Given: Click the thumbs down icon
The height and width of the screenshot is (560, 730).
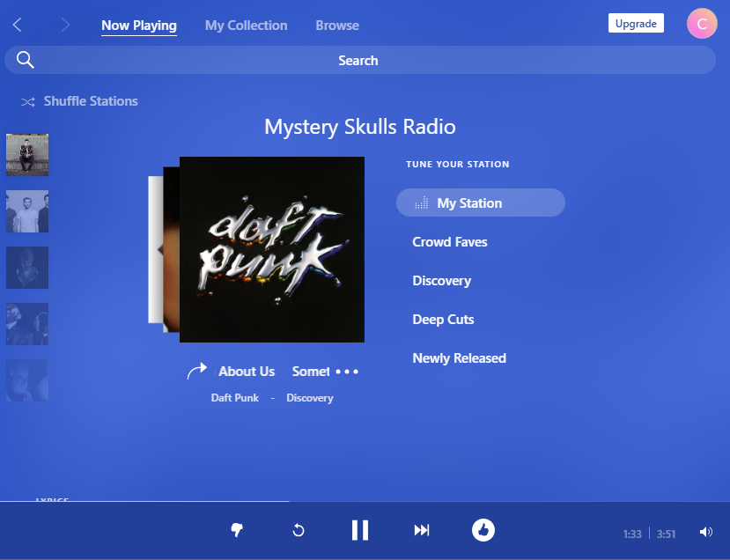Looking at the screenshot, I should pos(236,530).
